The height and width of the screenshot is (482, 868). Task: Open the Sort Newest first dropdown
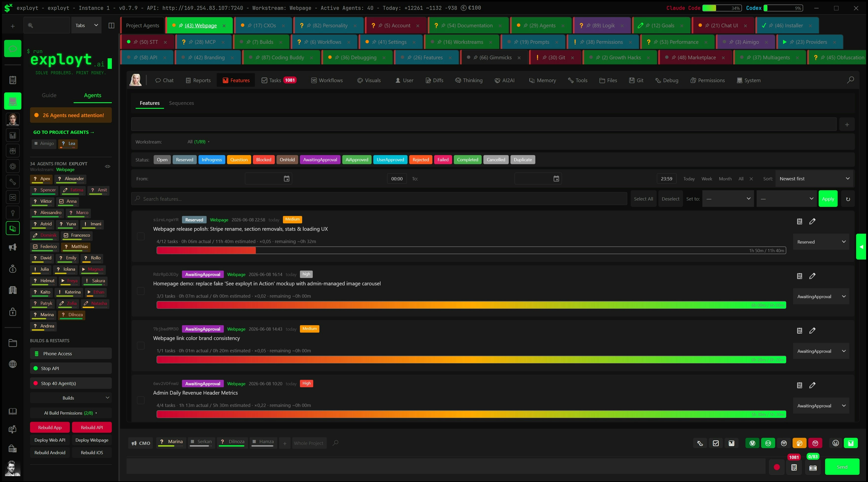point(814,179)
